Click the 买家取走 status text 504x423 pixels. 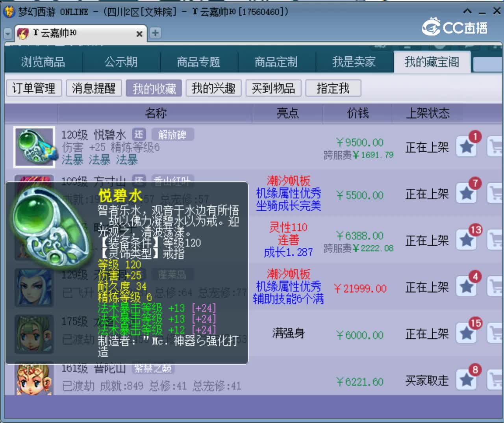(x=427, y=380)
